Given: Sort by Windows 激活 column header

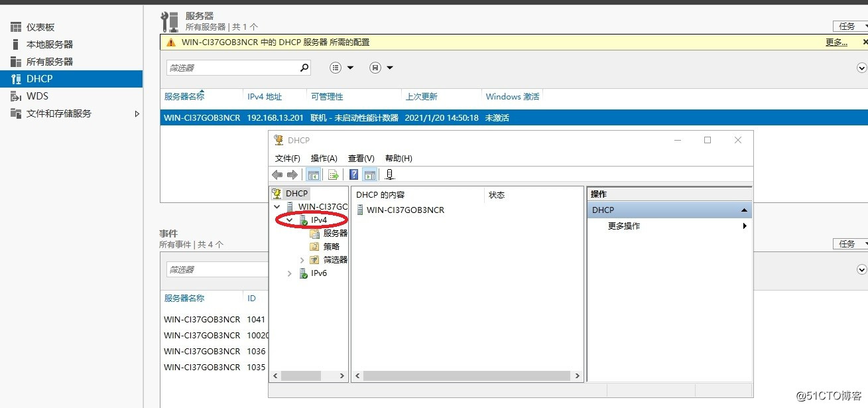Looking at the screenshot, I should click(513, 96).
